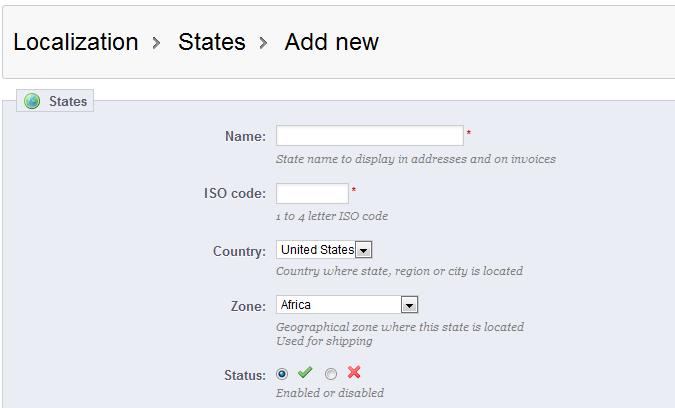Screen dimensions: 675x408
Task: Click the Status field label
Action: 245,375
